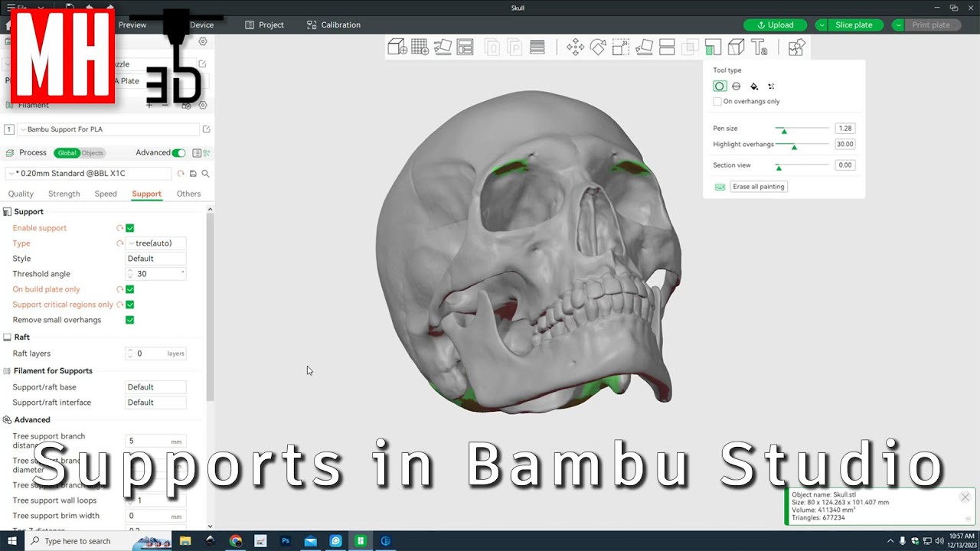Open the Bambu Support For PLA filament dropdown

coord(108,129)
